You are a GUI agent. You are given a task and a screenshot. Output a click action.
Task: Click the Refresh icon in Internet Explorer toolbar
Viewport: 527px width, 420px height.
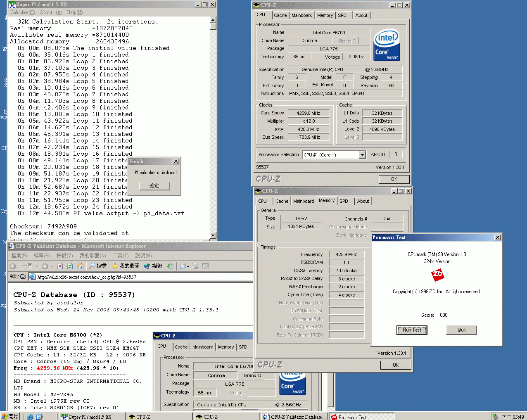click(70, 266)
